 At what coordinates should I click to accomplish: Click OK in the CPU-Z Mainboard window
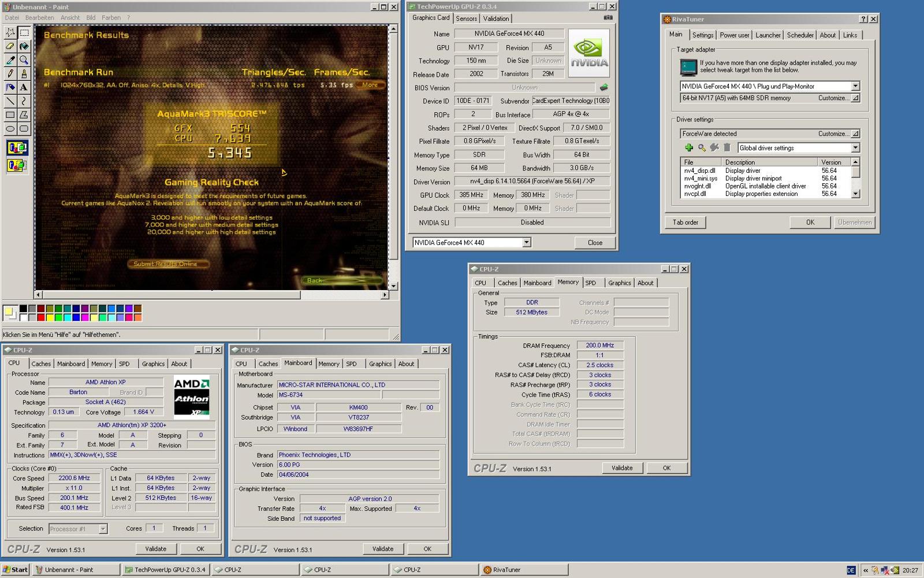click(x=427, y=549)
